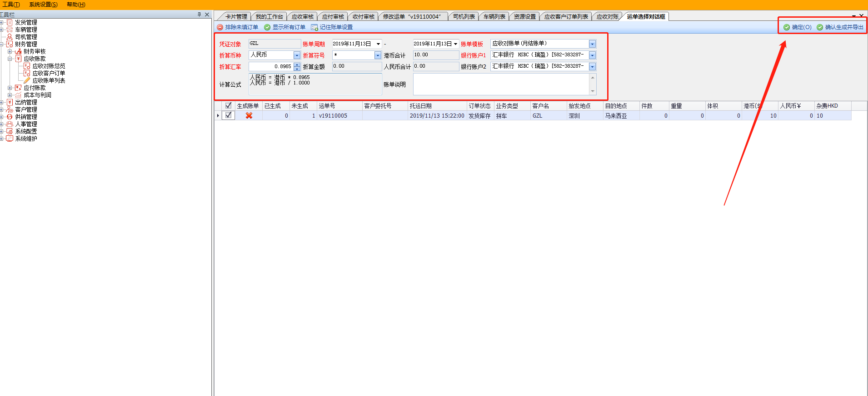Collapse the 财务管理 tree node
The width and height of the screenshot is (868, 396).
[x=2, y=44]
